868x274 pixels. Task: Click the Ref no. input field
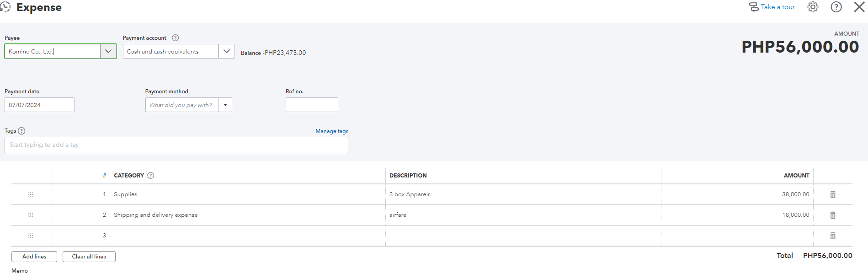click(312, 105)
